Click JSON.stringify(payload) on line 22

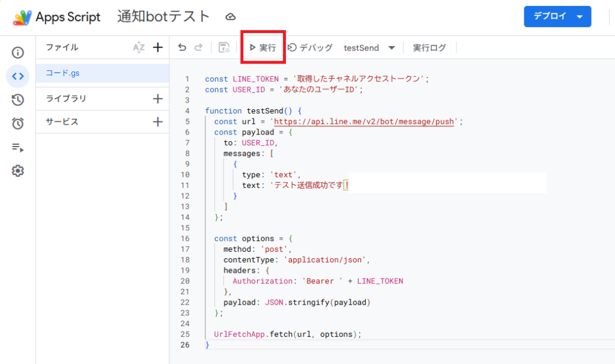coord(317,302)
